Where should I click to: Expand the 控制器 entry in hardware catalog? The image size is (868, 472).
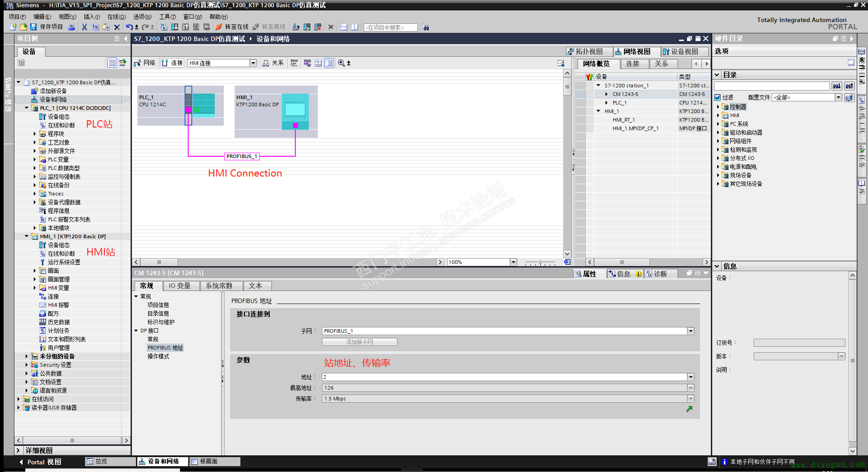point(719,107)
